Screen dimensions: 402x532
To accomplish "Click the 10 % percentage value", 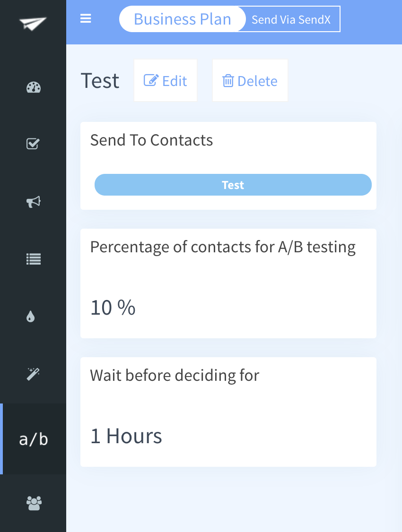I will pyautogui.click(x=113, y=308).
